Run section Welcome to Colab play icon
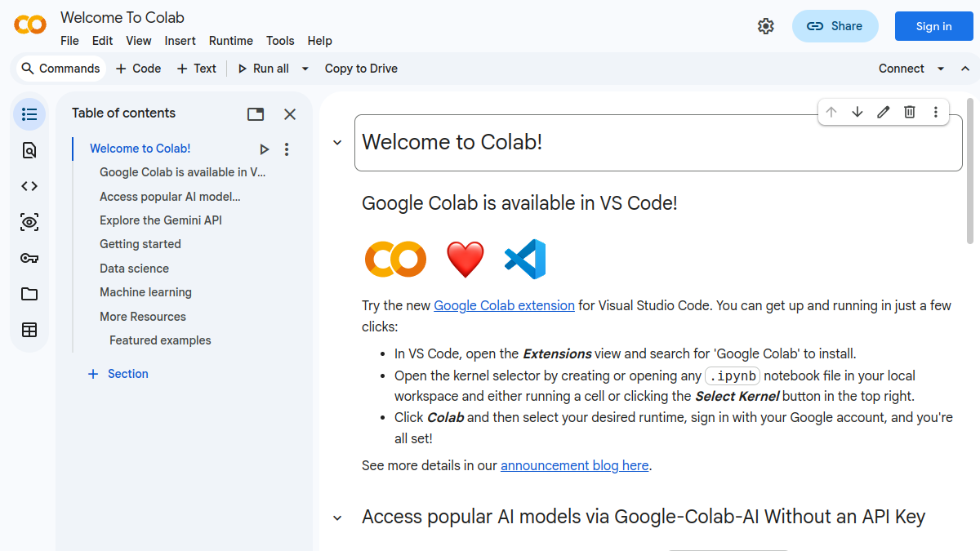The width and height of the screenshot is (980, 551). coord(264,149)
